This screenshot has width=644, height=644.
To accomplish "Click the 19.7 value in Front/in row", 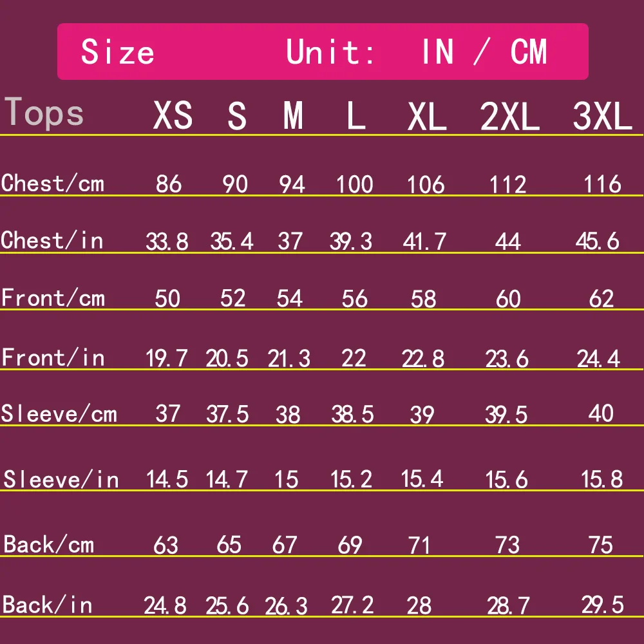I will [x=167, y=358].
